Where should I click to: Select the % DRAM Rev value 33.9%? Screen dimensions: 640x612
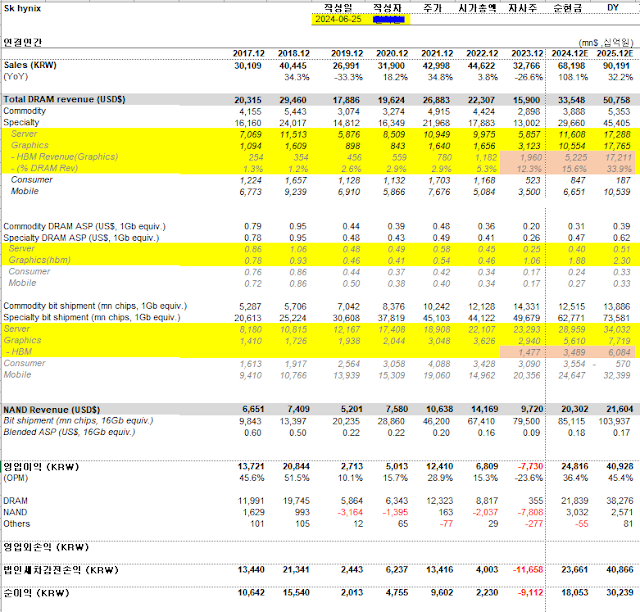click(619, 169)
